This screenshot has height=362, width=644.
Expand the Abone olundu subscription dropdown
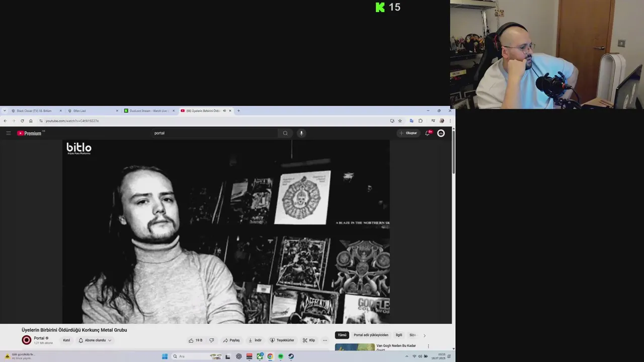(95, 340)
